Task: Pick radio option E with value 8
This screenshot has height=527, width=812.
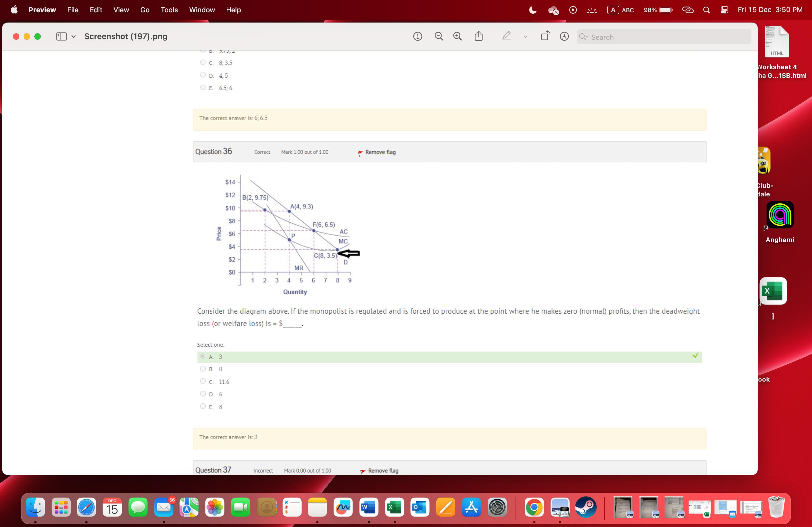Action: (203, 406)
